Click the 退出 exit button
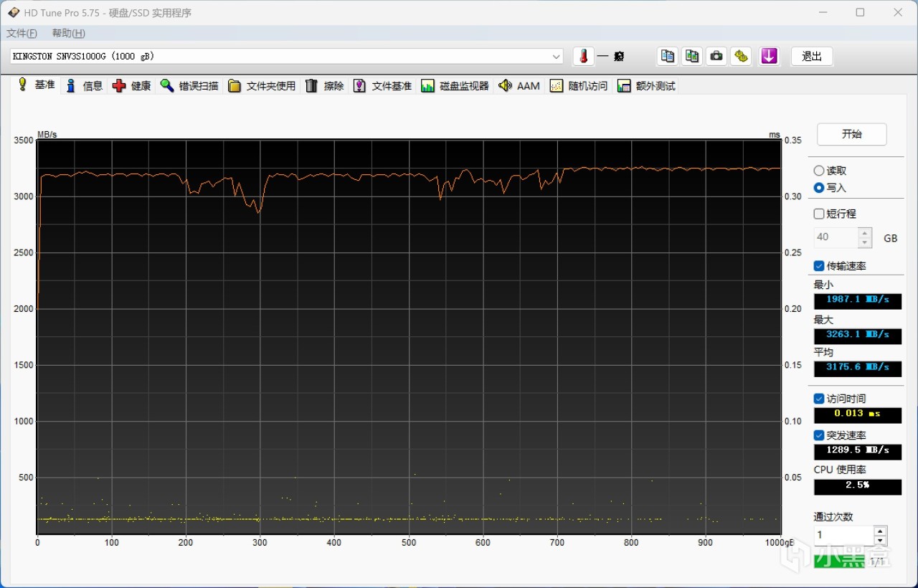Screen dimensions: 918x588 [x=812, y=57]
